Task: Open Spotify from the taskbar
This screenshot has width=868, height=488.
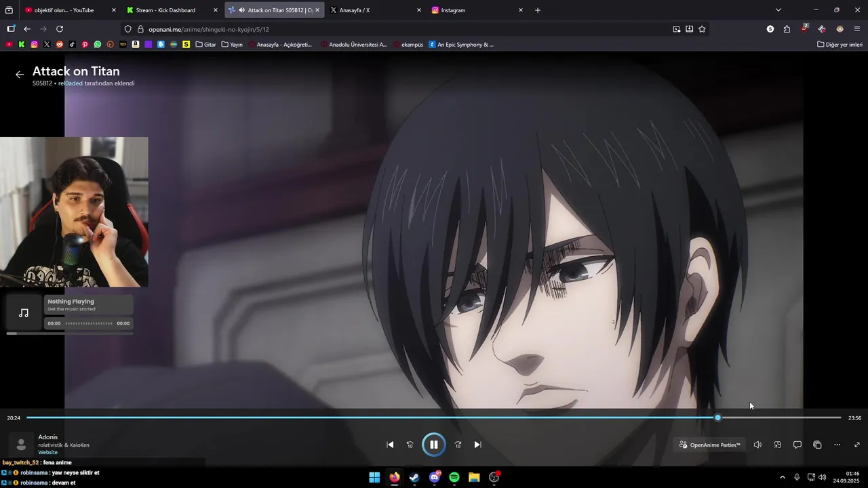Action: pos(454,477)
